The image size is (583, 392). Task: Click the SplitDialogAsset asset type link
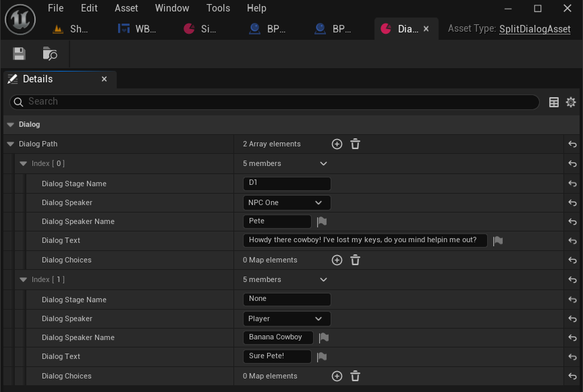(x=534, y=29)
